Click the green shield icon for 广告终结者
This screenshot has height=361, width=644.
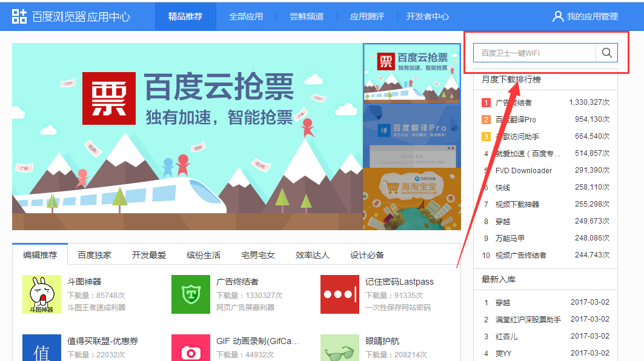(x=190, y=295)
